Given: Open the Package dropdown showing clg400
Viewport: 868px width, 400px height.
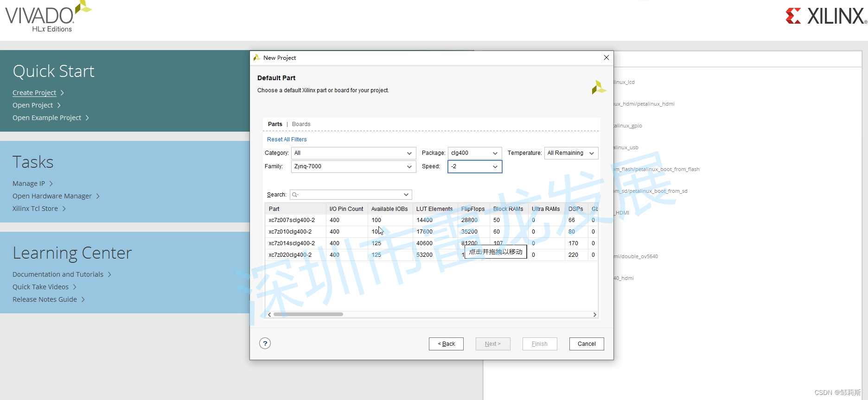Looking at the screenshot, I should (x=475, y=153).
